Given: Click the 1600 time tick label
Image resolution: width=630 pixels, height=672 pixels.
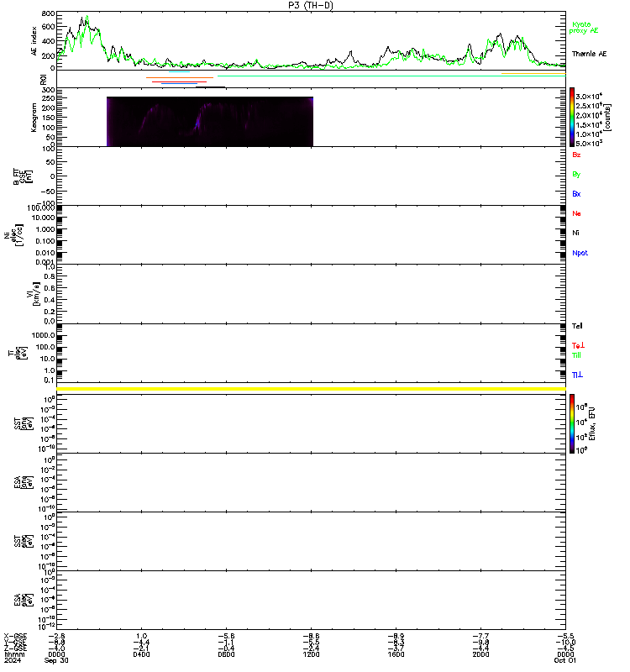Looking at the screenshot, I should [x=396, y=654].
